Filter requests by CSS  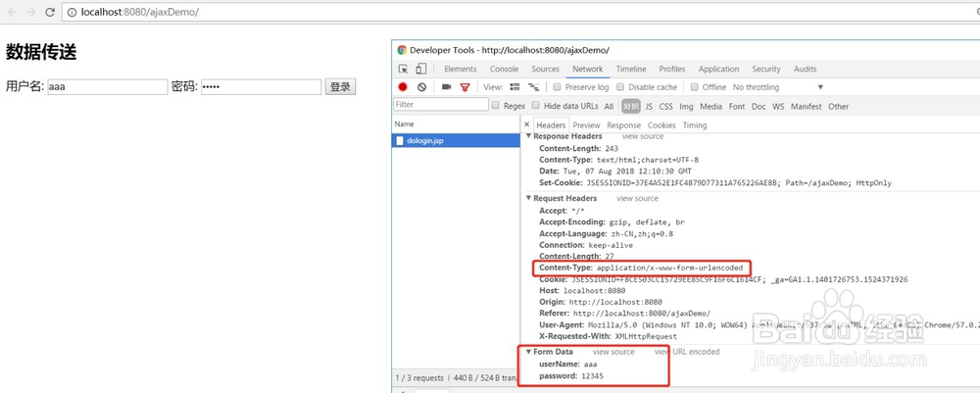[666, 106]
